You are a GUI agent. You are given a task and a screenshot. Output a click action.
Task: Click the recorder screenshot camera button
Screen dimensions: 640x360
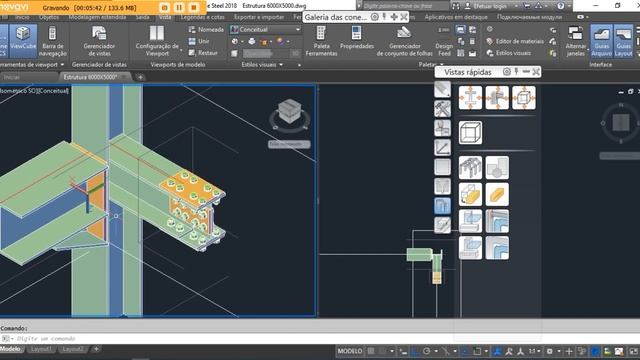click(164, 7)
